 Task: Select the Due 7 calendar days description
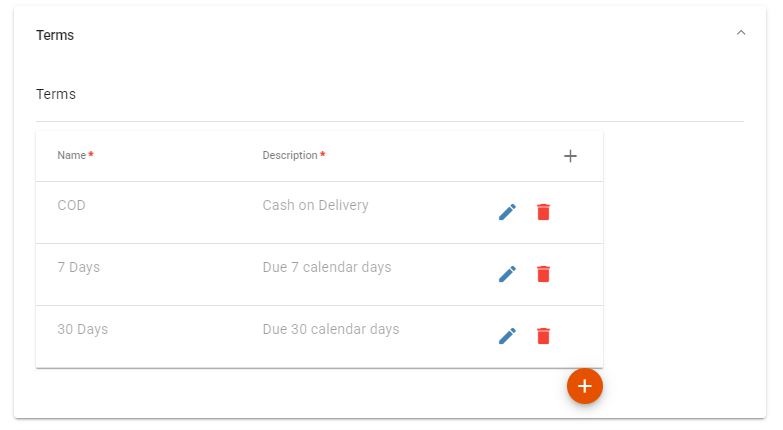[327, 267]
